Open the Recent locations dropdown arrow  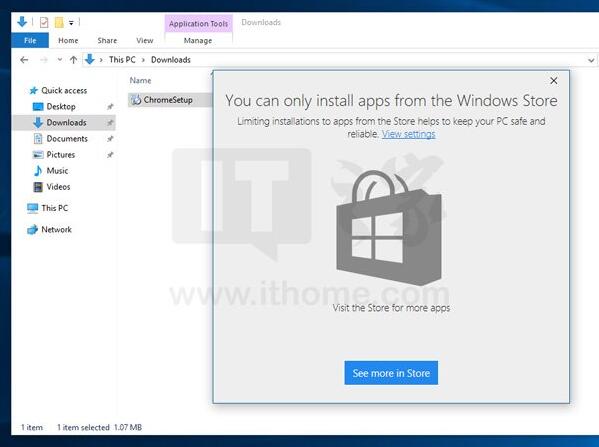pos(60,60)
